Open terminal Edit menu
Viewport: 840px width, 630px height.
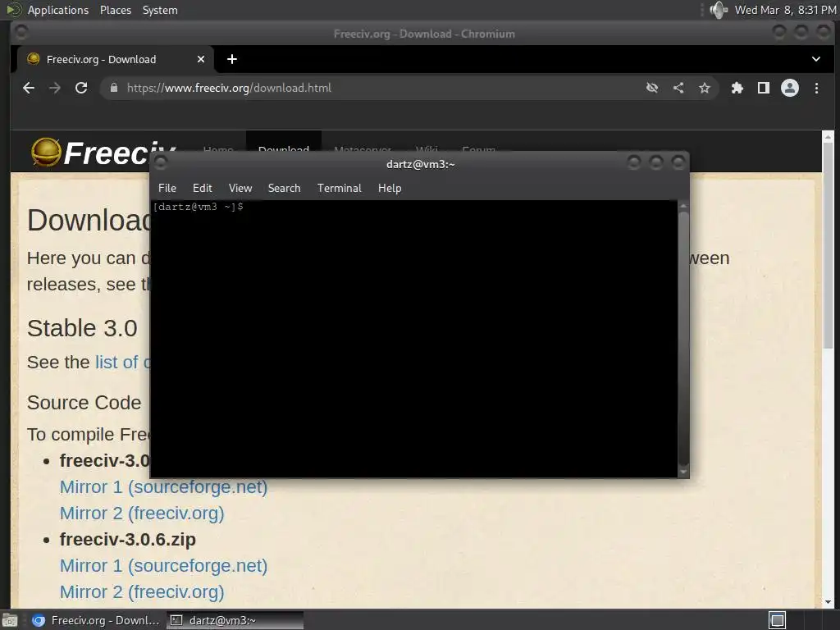(x=203, y=188)
